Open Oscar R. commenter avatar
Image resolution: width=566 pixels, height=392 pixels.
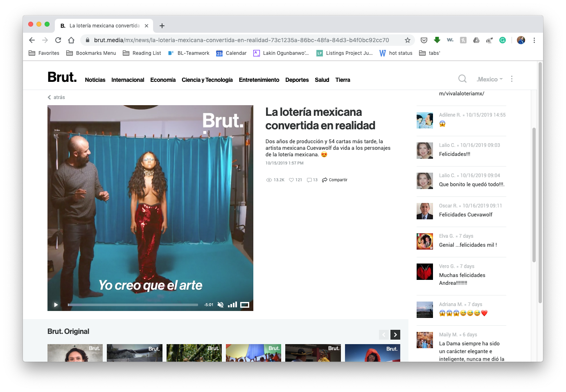[425, 211]
